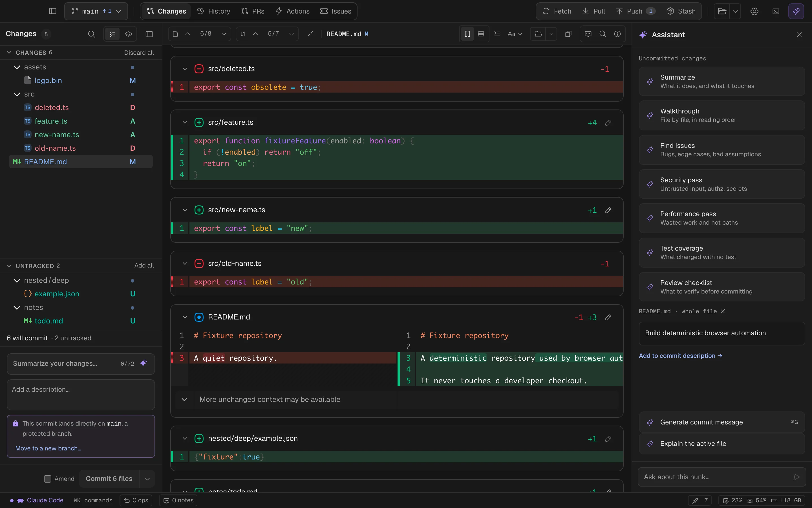The width and height of the screenshot is (812, 508).
Task: Collapse the UNTRACKED section
Action: 9,266
